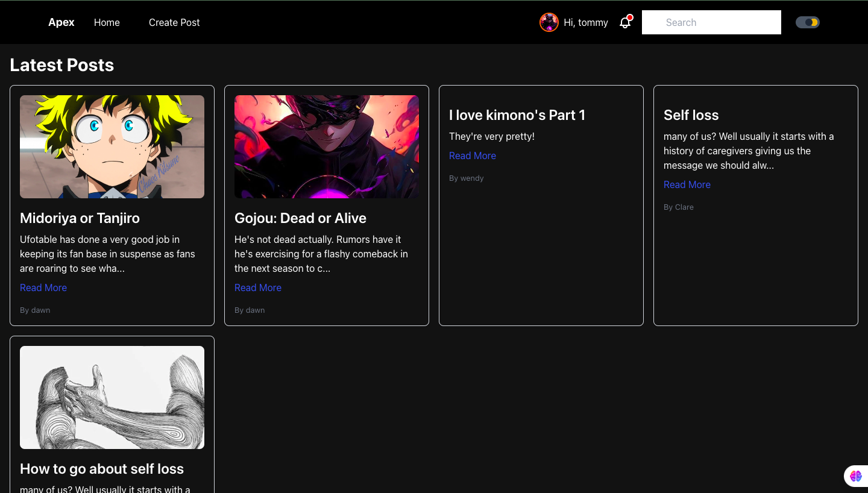The width and height of the screenshot is (868, 493).
Task: Click the 'Gojou: Dead or Alive' title
Action: click(300, 218)
